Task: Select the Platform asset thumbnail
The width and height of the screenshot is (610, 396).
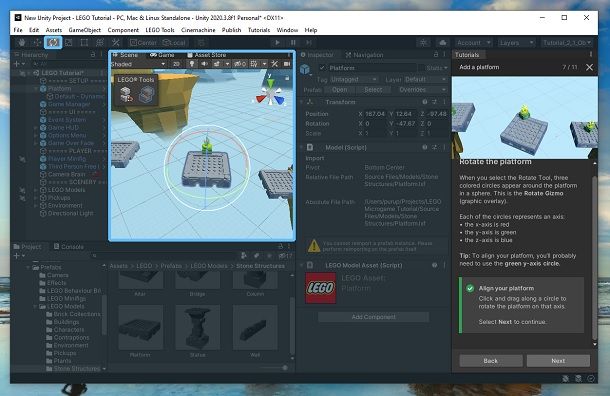Action: 140,327
